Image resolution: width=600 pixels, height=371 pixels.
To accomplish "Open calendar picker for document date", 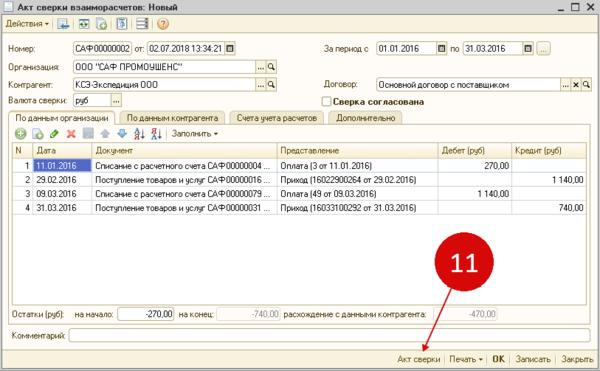I will (x=230, y=49).
